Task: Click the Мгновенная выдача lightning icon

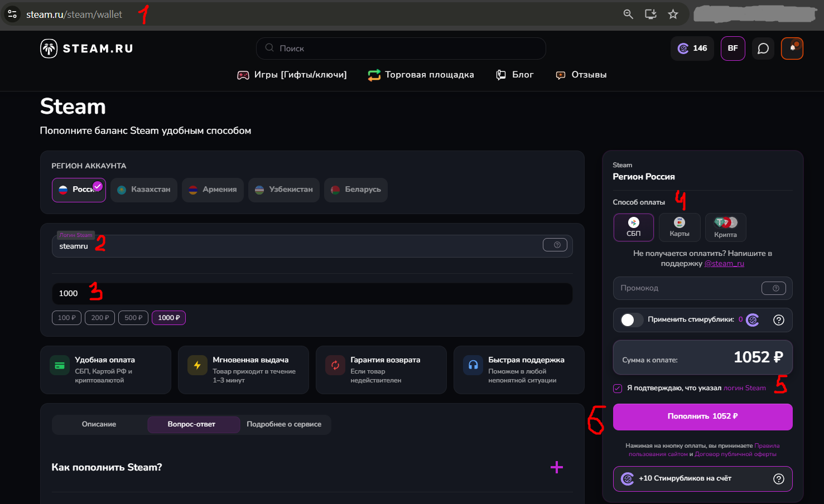Action: point(197,365)
